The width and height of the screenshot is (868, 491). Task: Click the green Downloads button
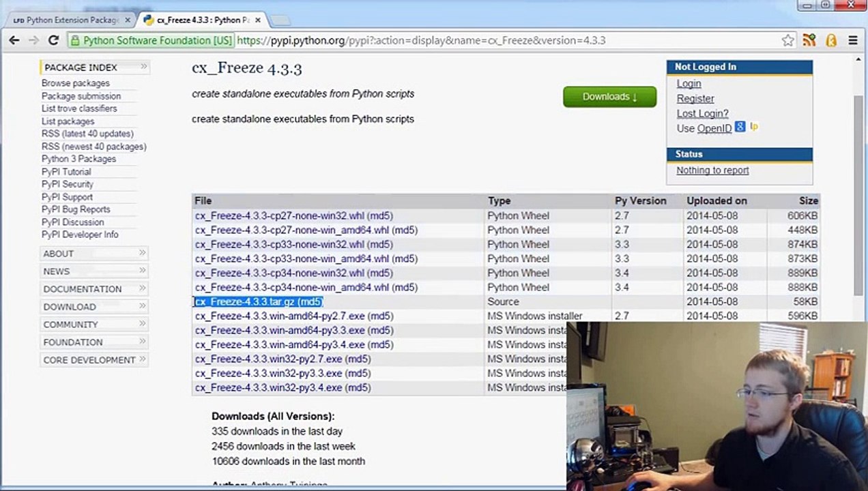(609, 97)
